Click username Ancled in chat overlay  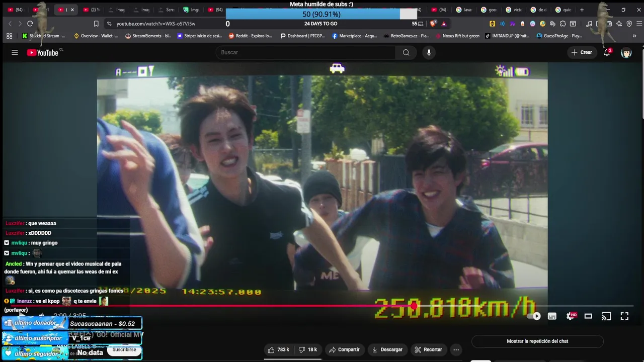(14, 264)
